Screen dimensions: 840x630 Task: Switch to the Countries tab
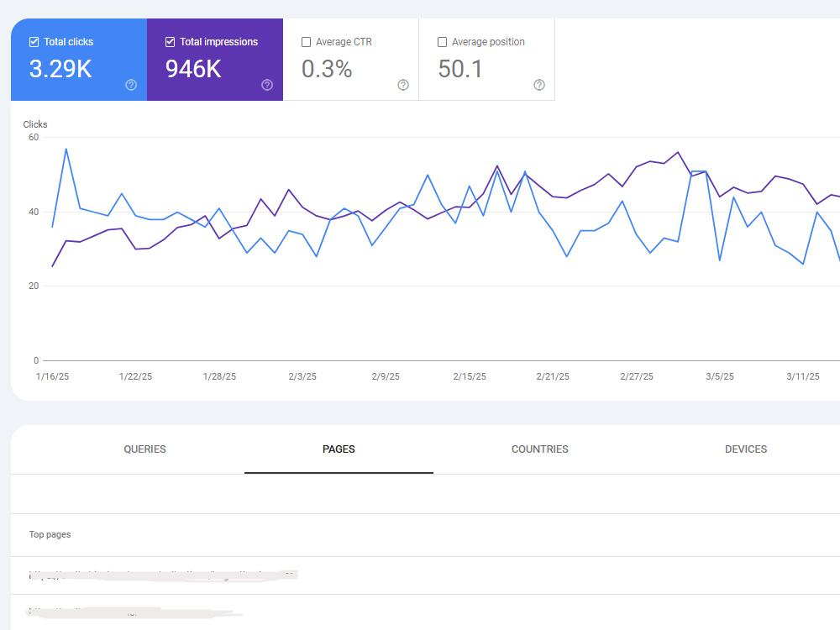[539, 449]
